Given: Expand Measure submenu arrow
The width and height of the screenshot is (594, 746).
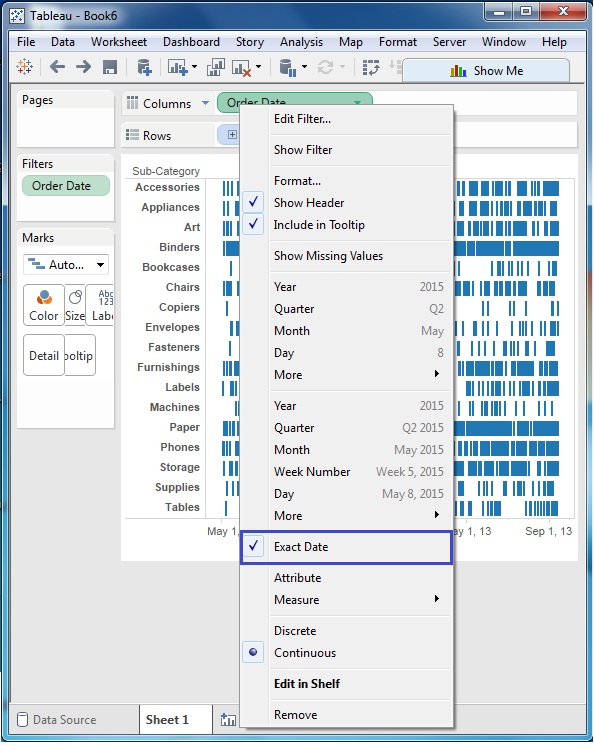Looking at the screenshot, I should point(437,599).
